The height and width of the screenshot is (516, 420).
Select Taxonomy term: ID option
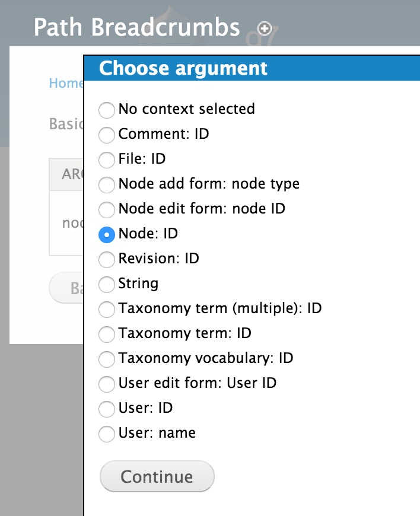107,335
